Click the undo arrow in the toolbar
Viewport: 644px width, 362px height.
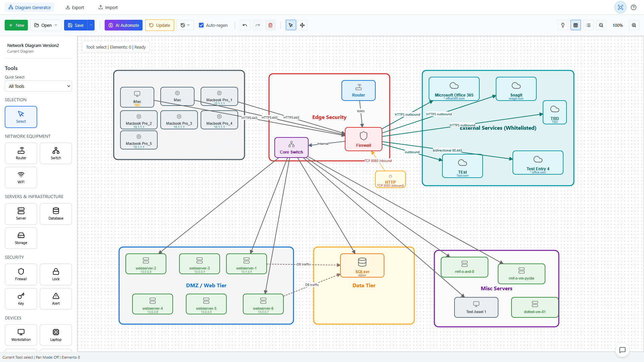245,25
